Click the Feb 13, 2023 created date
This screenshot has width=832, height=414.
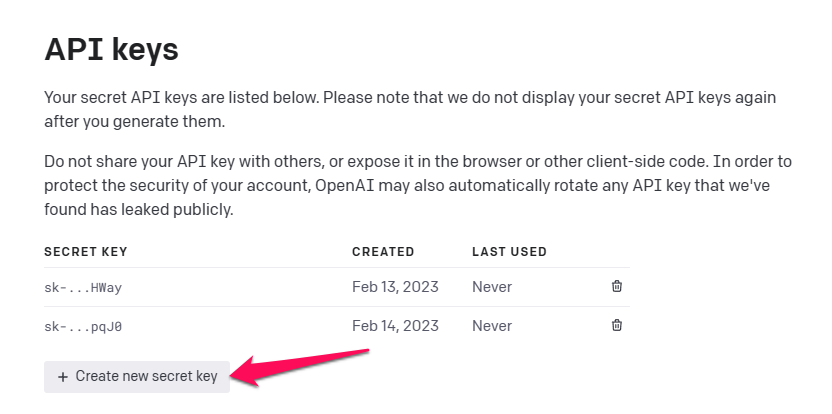coord(395,287)
